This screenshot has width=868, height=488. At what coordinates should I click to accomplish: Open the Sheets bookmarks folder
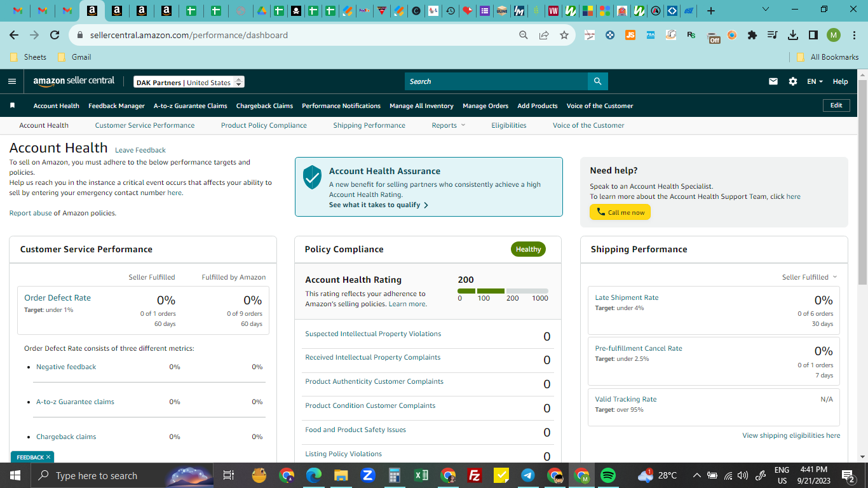(29, 57)
